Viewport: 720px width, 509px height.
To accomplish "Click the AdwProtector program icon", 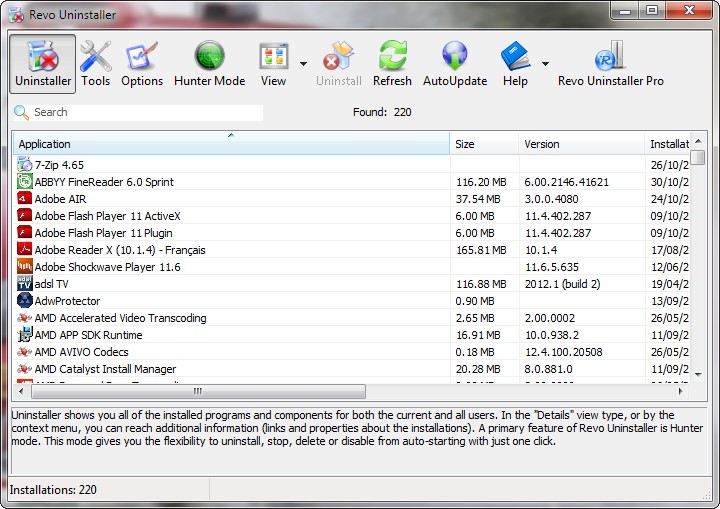I will (24, 300).
